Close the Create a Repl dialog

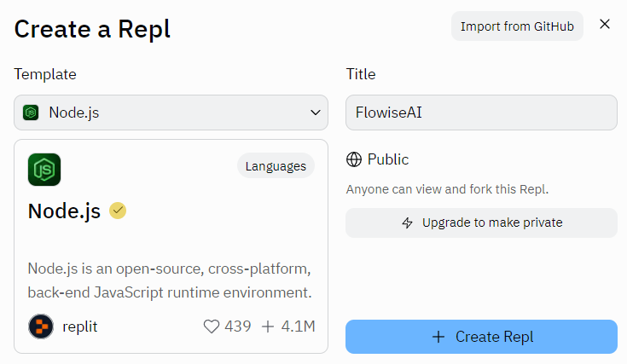point(605,24)
